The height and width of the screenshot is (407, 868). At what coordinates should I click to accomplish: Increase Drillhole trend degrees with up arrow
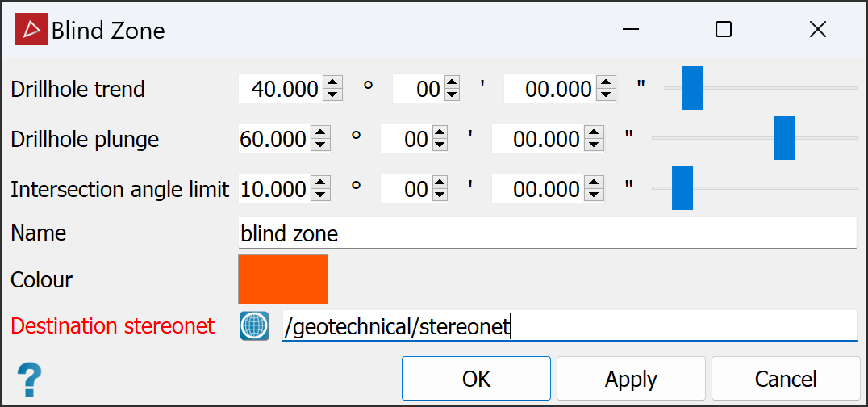point(333,82)
